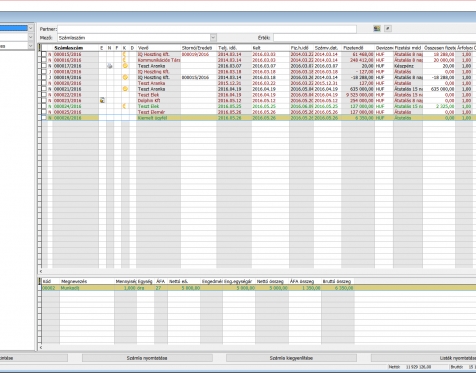Select invoice number 000020/2016

[68, 83]
